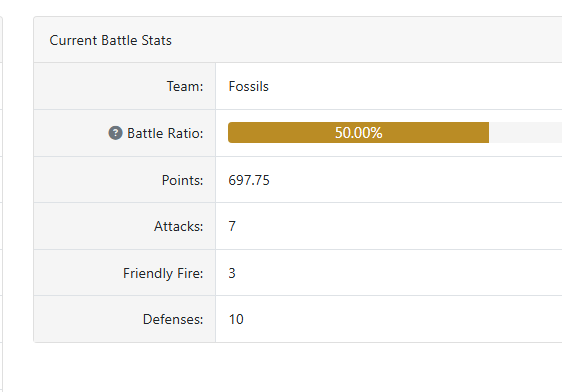Click the Battle Ratio help question-mark icon
The height and width of the screenshot is (392, 562).
click(115, 133)
